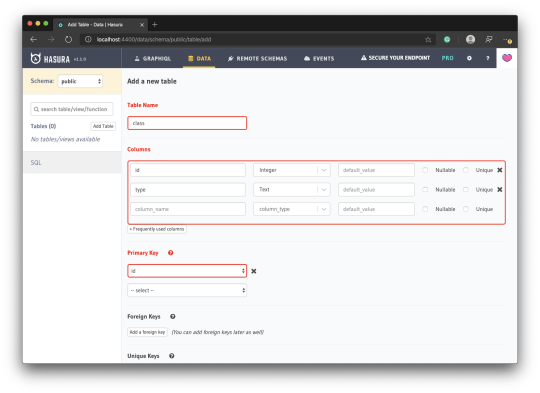Click the green browser extension icon
This screenshot has height=393, width=540.
pyautogui.click(x=447, y=40)
